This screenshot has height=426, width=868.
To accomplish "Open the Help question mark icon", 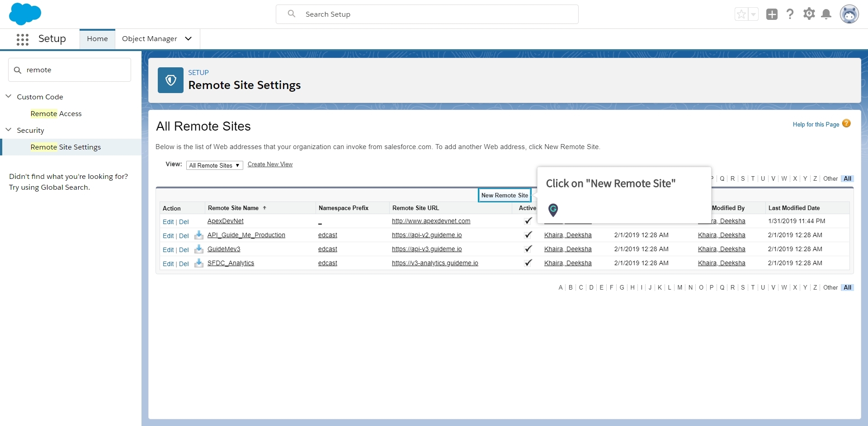I will 790,14.
